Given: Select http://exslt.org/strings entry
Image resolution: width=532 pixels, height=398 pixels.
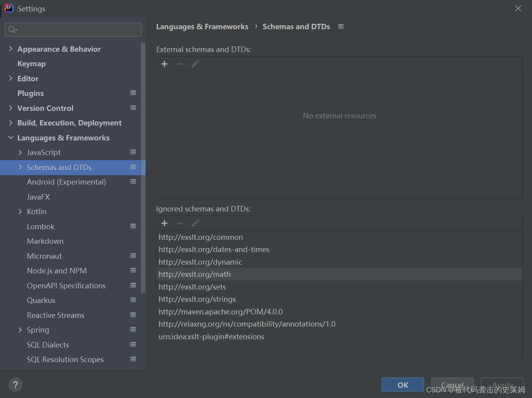Looking at the screenshot, I should click(x=339, y=299).
